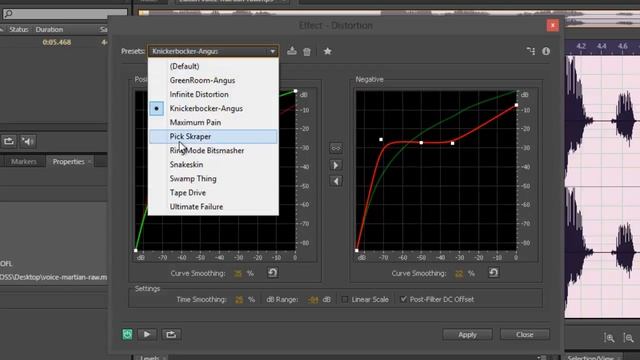Play preview of Distortion effect
Image resolution: width=640 pixels, height=360 pixels.
point(147,334)
